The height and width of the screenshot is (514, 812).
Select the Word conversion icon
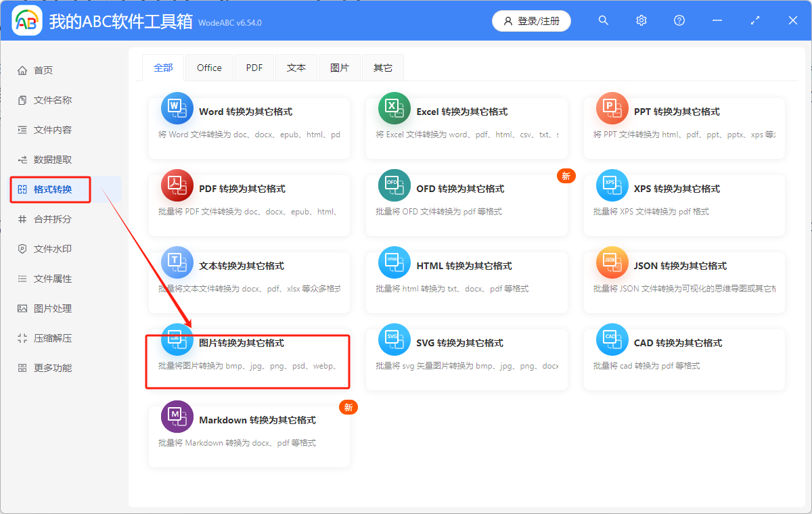[x=177, y=108]
